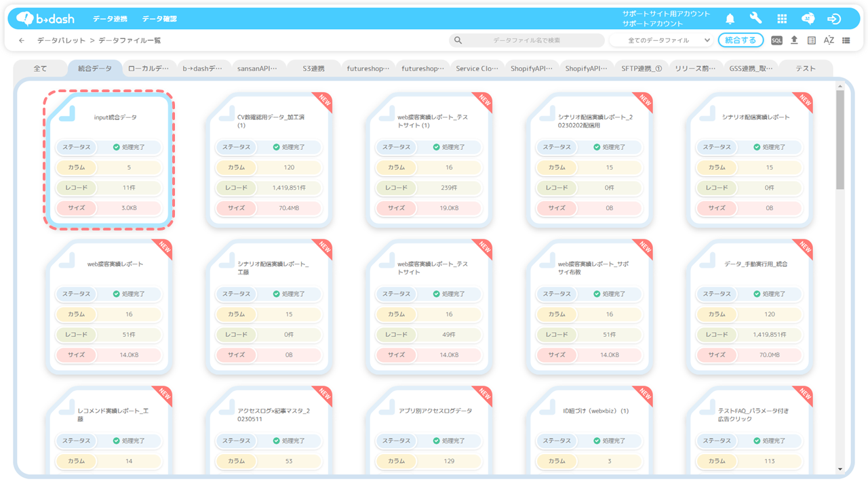The image size is (868, 488).
Task: Open the データ_手動実行用_統合 card title
Action: [756, 264]
